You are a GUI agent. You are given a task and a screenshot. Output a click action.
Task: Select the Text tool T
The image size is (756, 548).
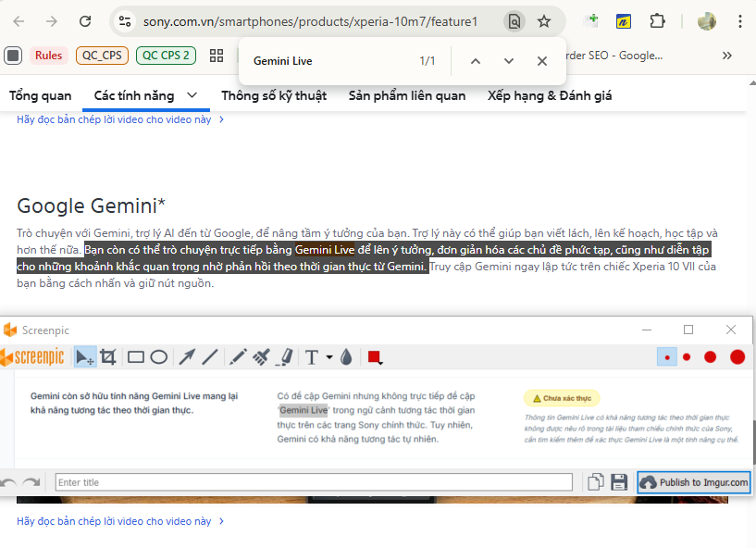[312, 357]
